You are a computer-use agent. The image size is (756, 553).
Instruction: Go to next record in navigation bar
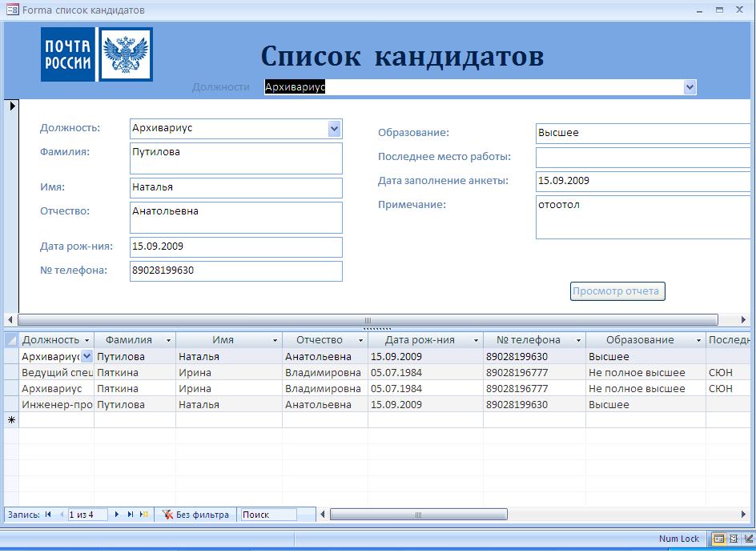tap(117, 515)
